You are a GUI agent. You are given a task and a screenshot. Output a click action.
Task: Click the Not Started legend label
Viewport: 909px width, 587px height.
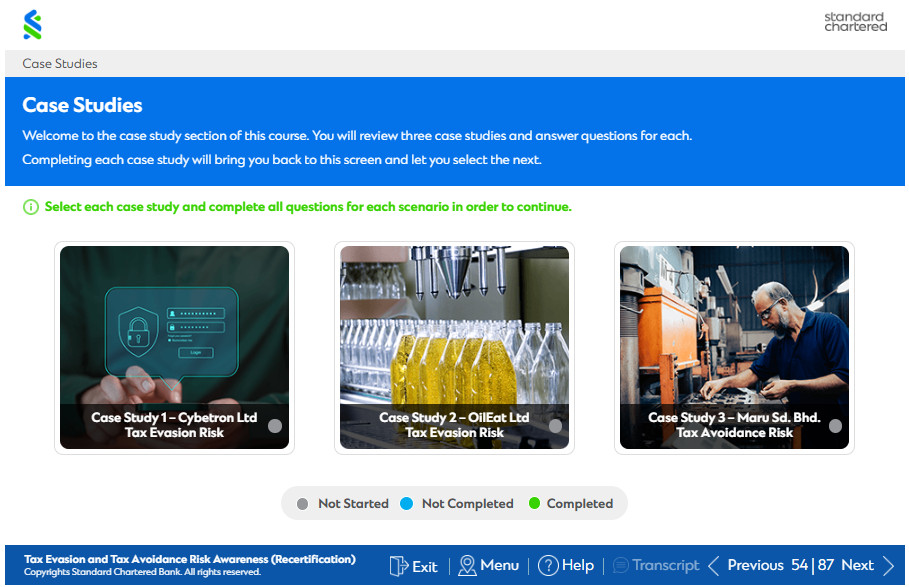353,504
